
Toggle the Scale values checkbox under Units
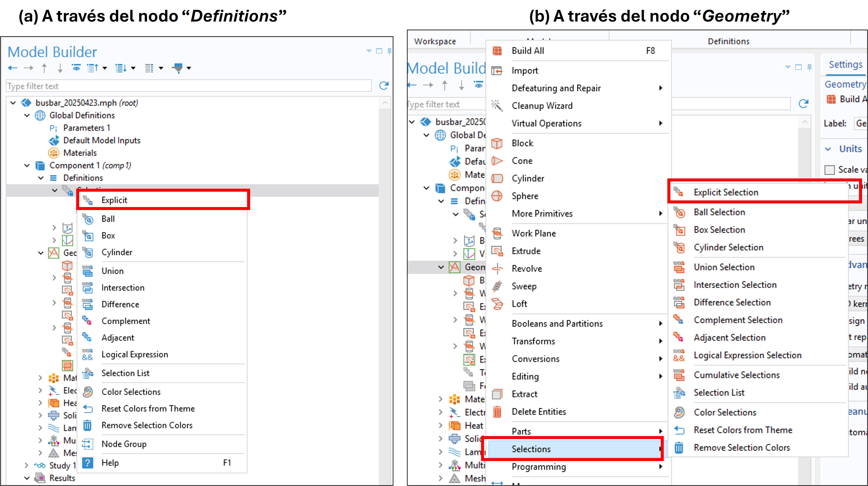click(x=830, y=169)
